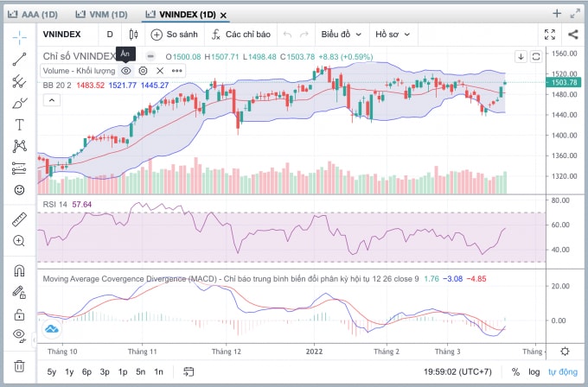Select the XABCD pattern tool
The height and width of the screenshot is (387, 588).
(x=20, y=146)
